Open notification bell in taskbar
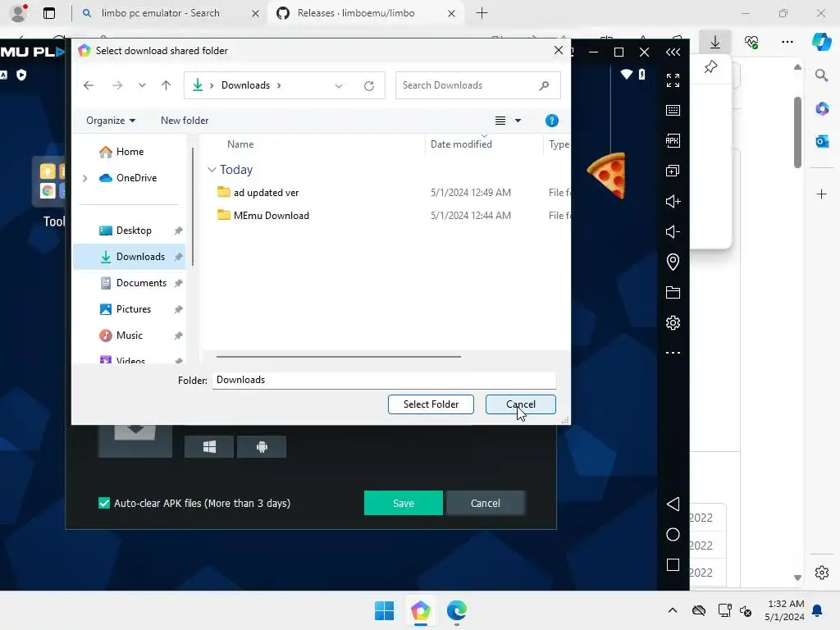Image resolution: width=840 pixels, height=630 pixels. (817, 610)
